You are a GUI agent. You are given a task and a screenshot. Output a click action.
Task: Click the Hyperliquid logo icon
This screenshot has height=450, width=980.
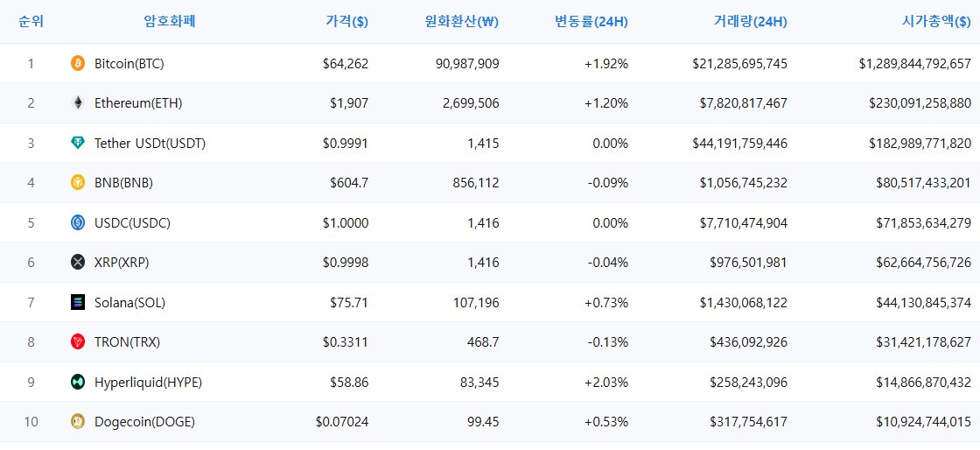pyautogui.click(x=78, y=382)
